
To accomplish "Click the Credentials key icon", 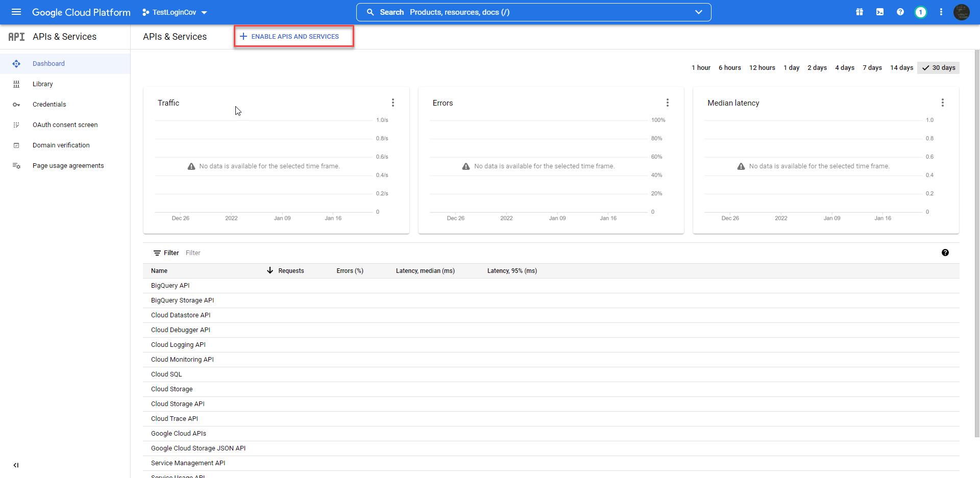I will pyautogui.click(x=16, y=105).
